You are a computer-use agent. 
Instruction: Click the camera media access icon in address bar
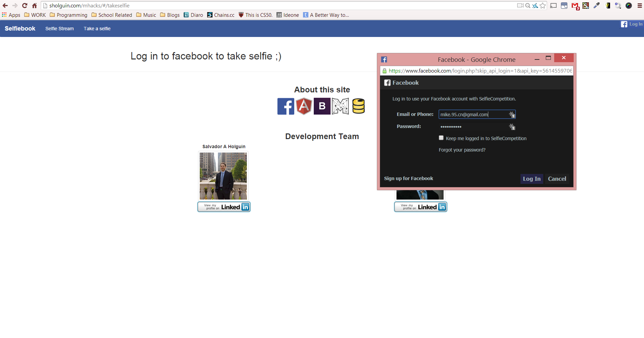pos(520,5)
